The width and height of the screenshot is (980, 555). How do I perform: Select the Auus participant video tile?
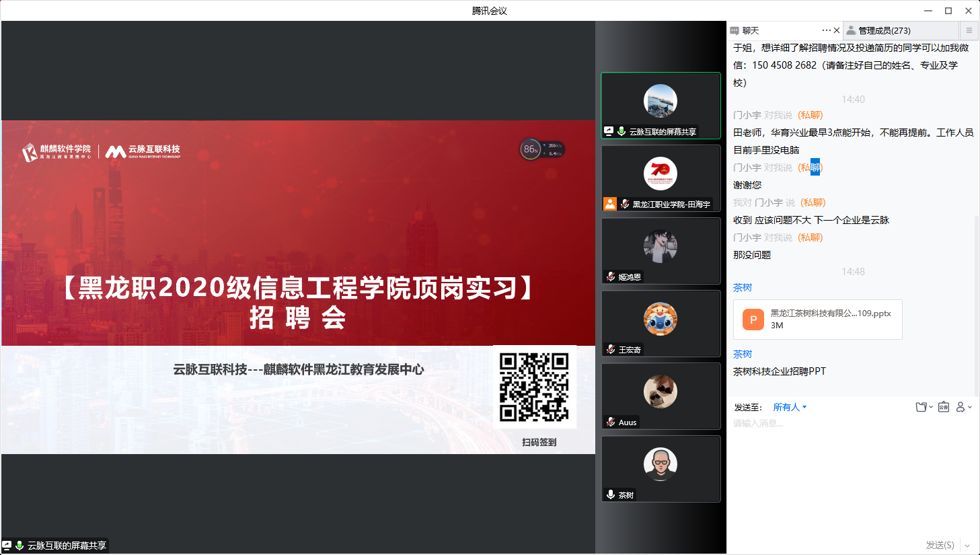click(661, 396)
